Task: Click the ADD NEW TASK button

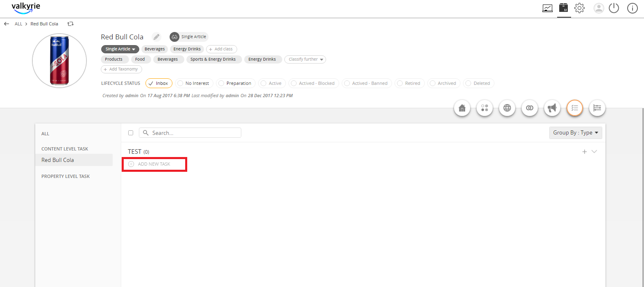Action: pyautogui.click(x=150, y=164)
